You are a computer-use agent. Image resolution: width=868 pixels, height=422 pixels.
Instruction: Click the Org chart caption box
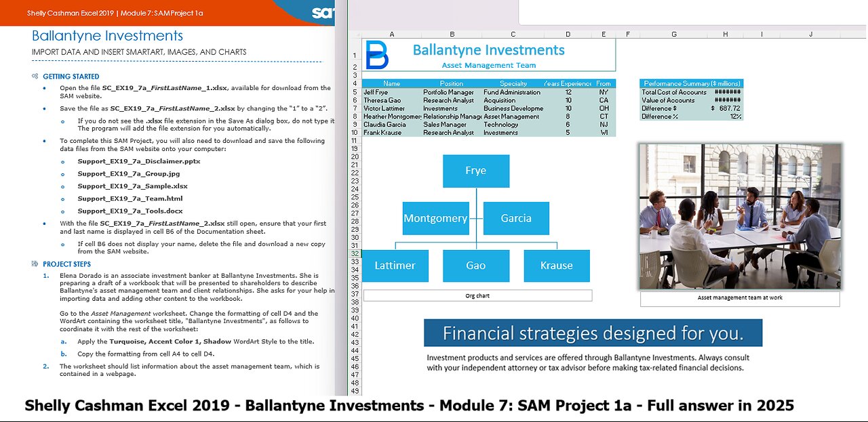(x=477, y=295)
